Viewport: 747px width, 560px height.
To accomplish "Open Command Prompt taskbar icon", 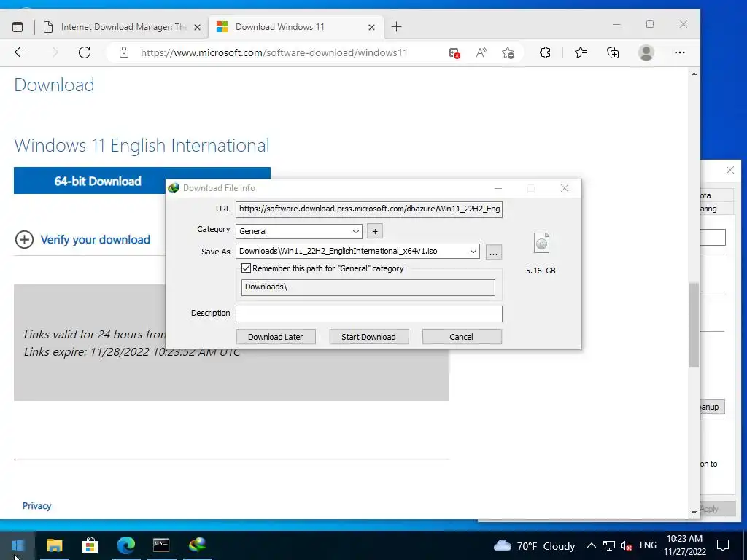I will [161, 545].
